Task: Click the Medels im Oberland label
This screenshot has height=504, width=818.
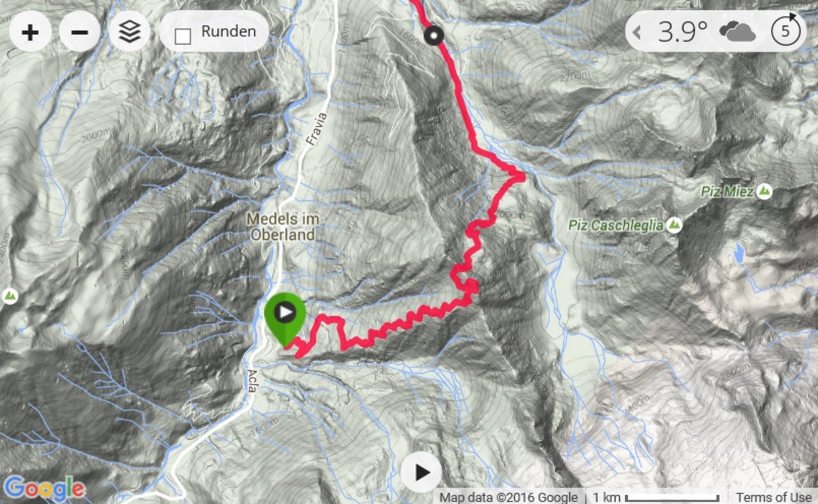Action: [x=283, y=227]
